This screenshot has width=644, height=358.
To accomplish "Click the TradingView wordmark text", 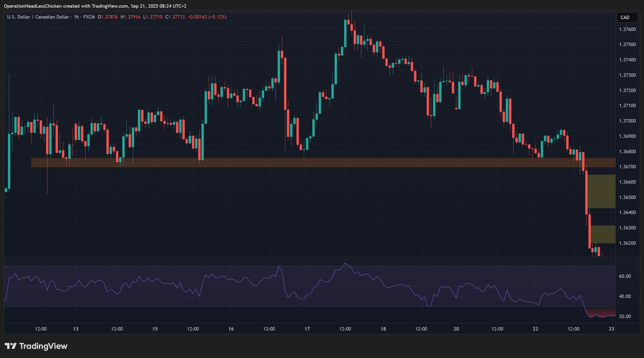I will pos(43,346).
